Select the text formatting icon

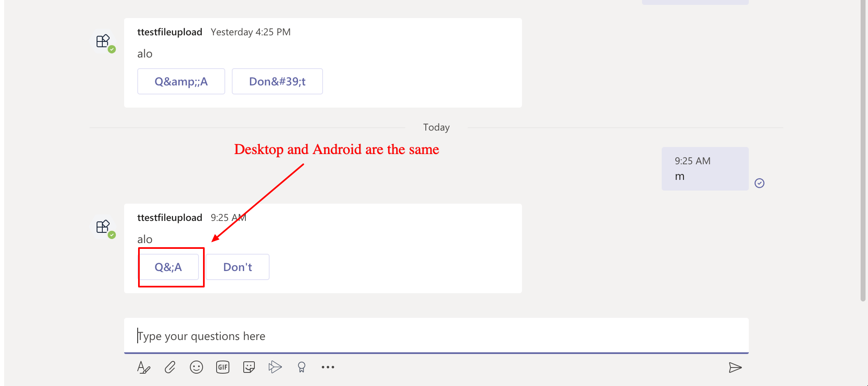click(x=143, y=367)
